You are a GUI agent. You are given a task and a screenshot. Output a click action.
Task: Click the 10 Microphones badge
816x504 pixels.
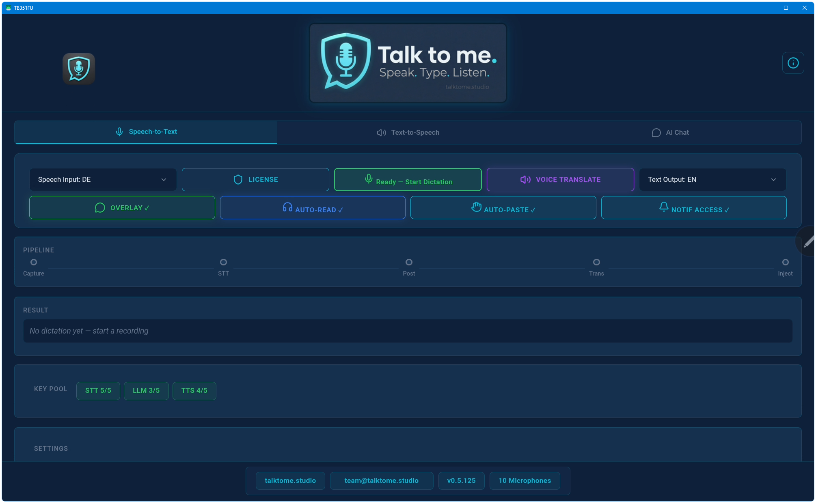click(x=525, y=480)
